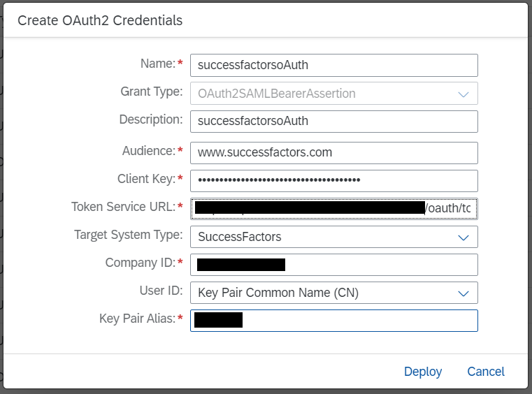Click the "Company ID:" label text
Viewport: 532px width, 394px height.
[x=141, y=263]
